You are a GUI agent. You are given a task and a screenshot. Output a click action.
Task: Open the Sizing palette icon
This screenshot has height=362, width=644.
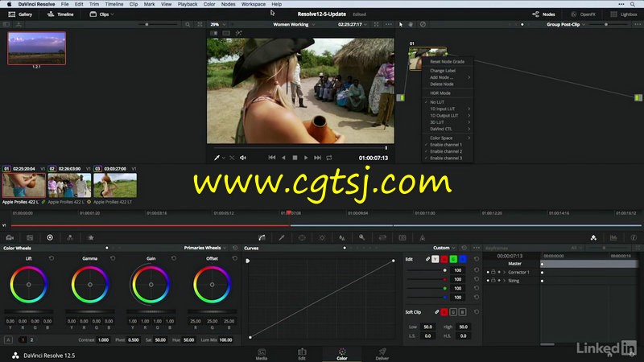[382, 237]
